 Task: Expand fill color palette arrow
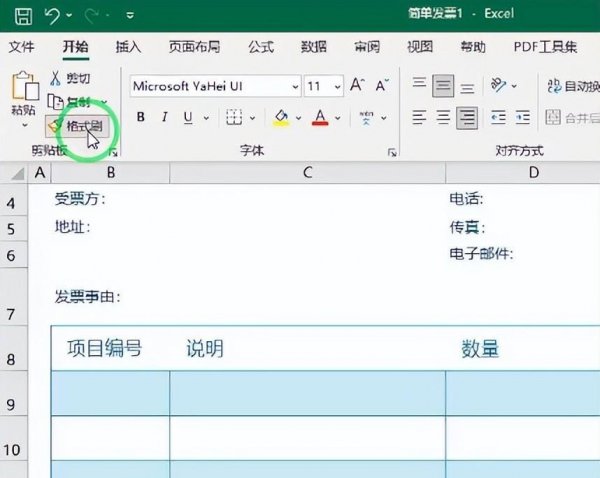[x=298, y=117]
